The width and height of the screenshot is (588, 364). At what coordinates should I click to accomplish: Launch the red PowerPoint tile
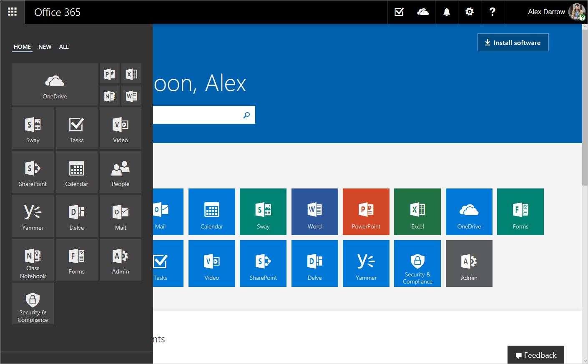click(366, 212)
